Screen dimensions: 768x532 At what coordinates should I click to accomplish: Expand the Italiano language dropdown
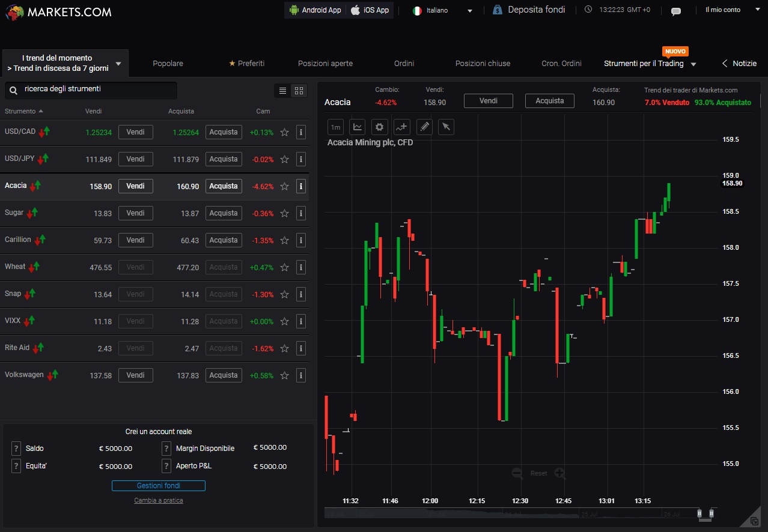pyautogui.click(x=469, y=11)
